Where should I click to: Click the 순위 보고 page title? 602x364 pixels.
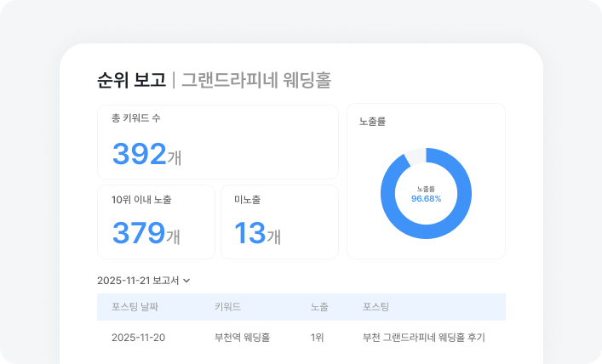click(131, 81)
